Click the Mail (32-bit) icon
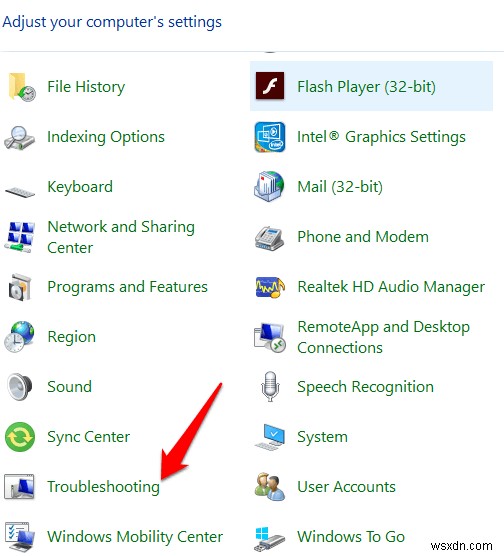The image size is (504, 556). pos(269,187)
